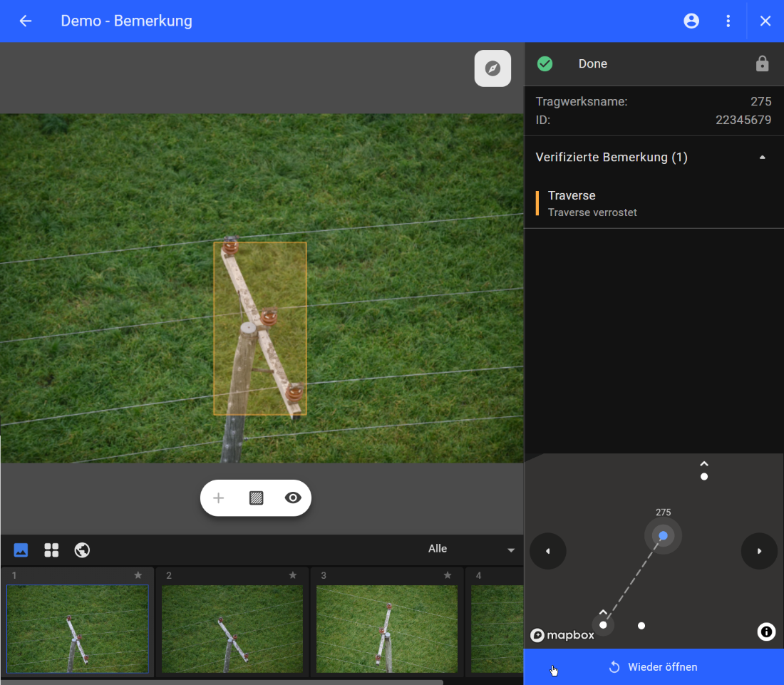This screenshot has height=685, width=784.
Task: Open the Alle filter dropdown
Action: click(x=470, y=549)
